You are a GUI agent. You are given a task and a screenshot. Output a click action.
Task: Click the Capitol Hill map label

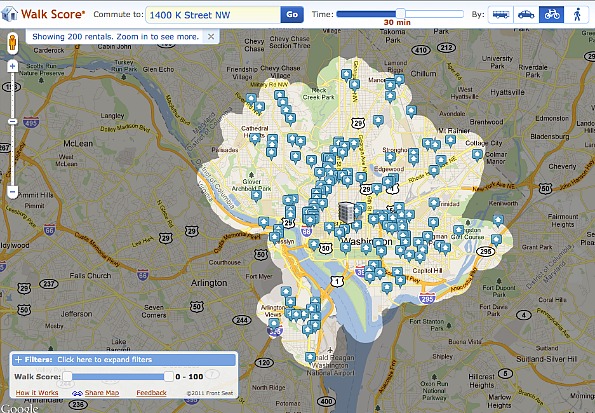click(427, 271)
